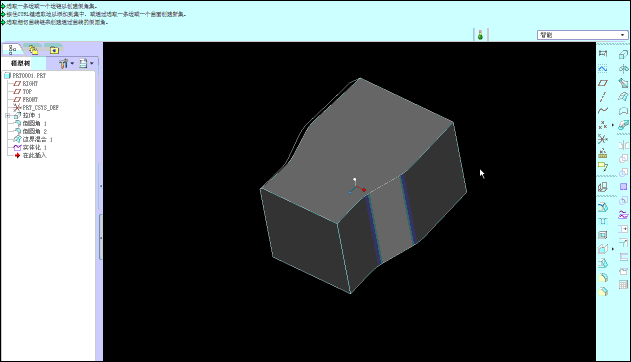Click the Analysis feature icon
The image size is (631, 362).
(x=602, y=153)
